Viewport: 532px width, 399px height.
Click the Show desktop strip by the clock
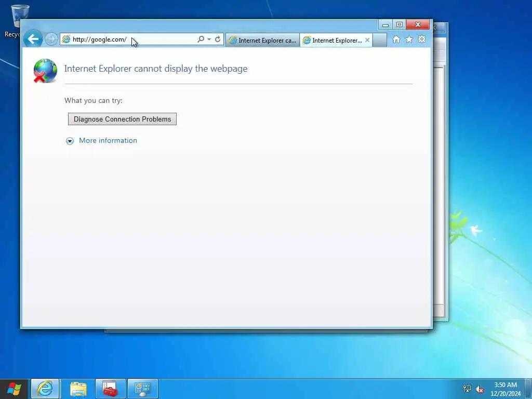[528, 389]
